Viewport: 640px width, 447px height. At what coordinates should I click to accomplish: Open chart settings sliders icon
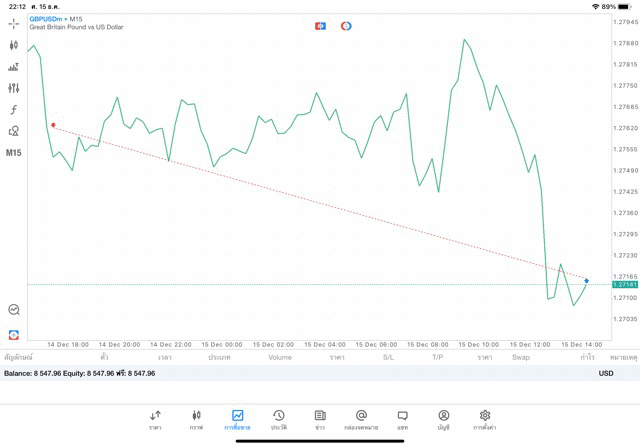(14, 88)
